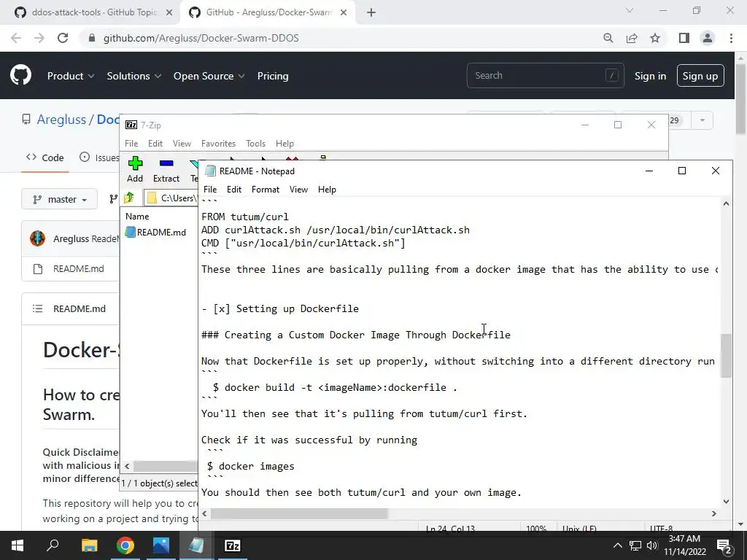Open Notepad's Format menu

pyautogui.click(x=266, y=190)
